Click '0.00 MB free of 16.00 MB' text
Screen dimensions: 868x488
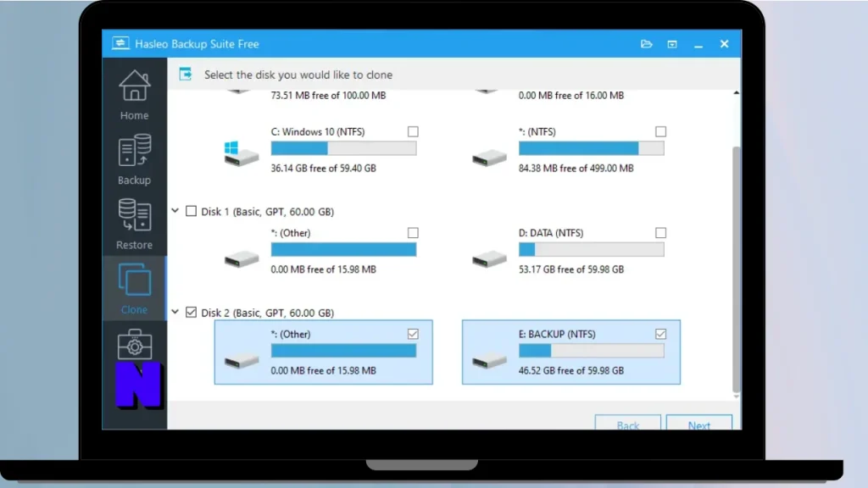(571, 95)
